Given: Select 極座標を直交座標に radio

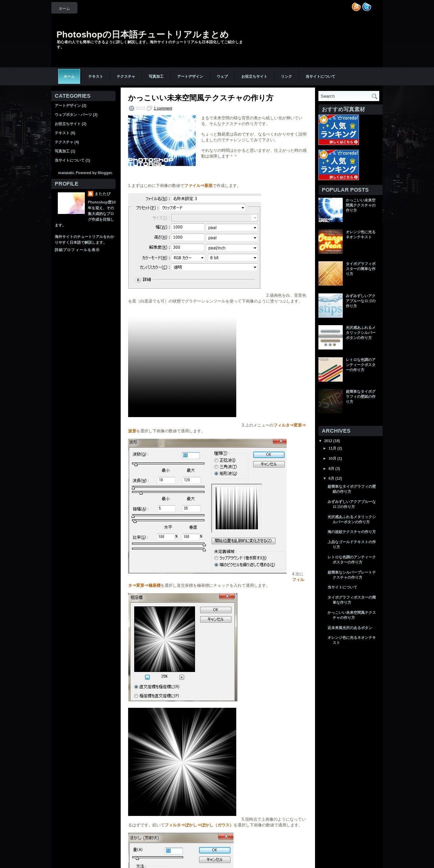Looking at the screenshot, I should click(x=136, y=696).
